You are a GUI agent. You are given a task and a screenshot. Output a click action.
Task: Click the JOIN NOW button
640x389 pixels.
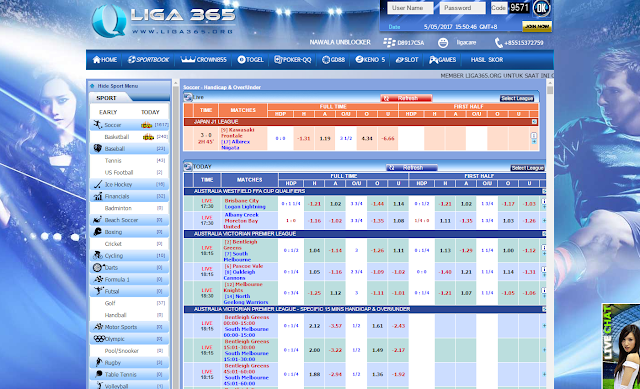[x=537, y=26]
